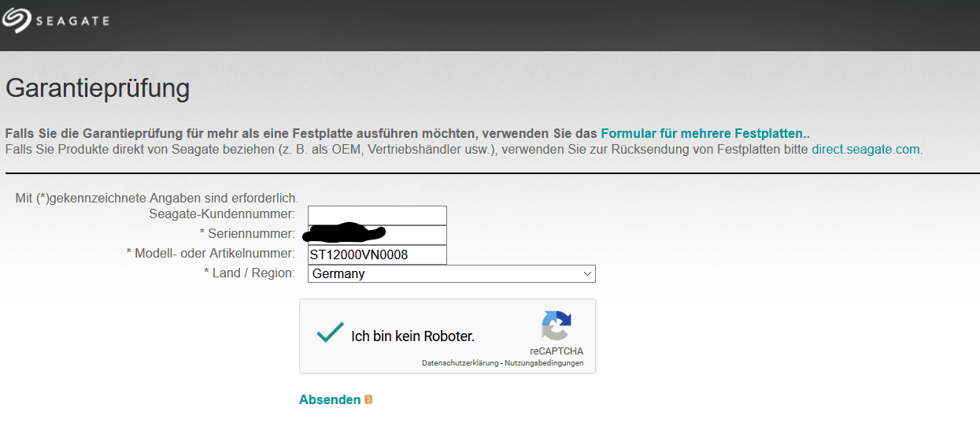Image resolution: width=980 pixels, height=427 pixels.
Task: Click the '* Seriennummer:' label
Action: (247, 234)
